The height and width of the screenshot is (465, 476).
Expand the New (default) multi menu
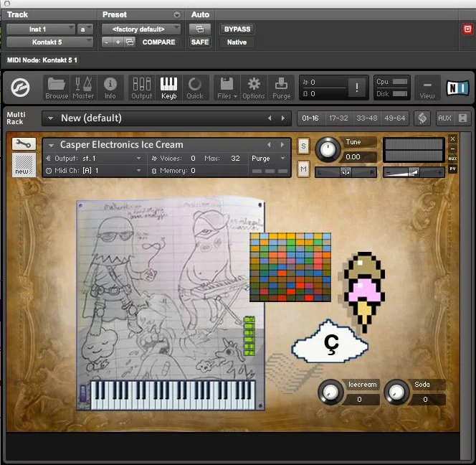pos(51,118)
